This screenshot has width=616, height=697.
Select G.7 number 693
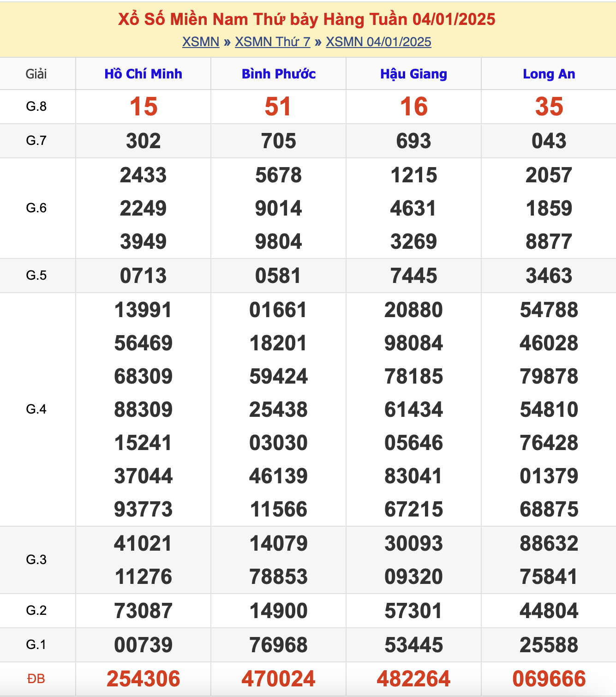pyautogui.click(x=414, y=141)
